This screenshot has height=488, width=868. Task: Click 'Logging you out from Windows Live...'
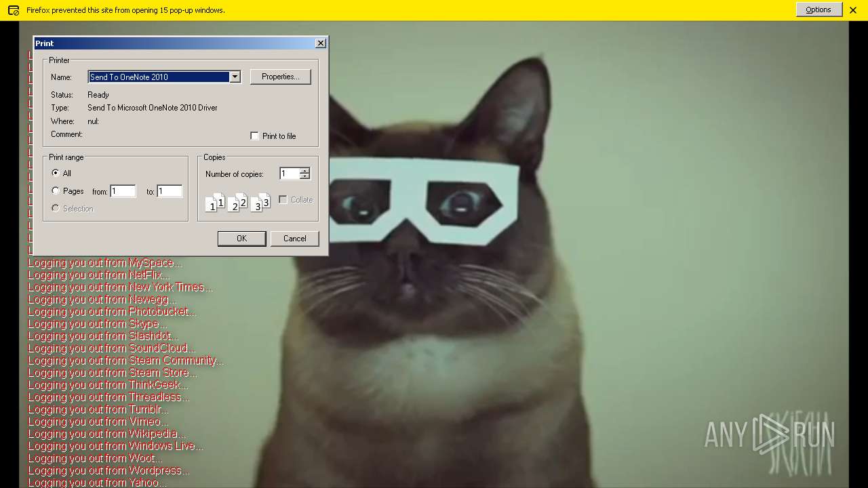tap(116, 446)
